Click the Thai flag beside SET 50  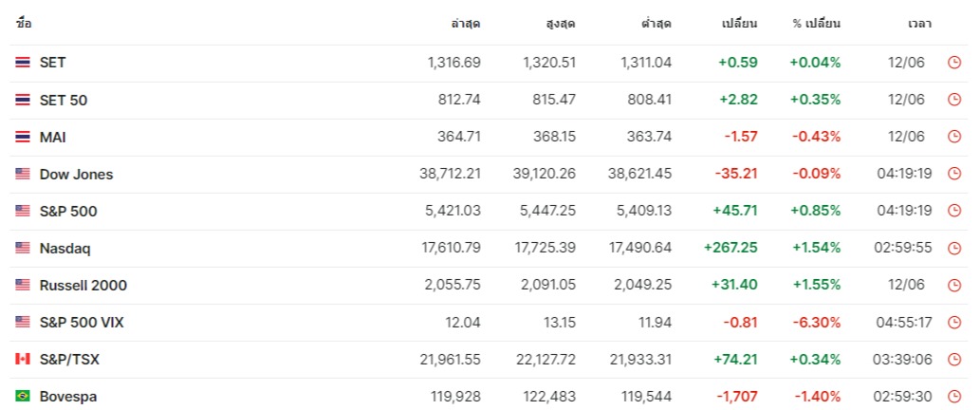click(23, 100)
